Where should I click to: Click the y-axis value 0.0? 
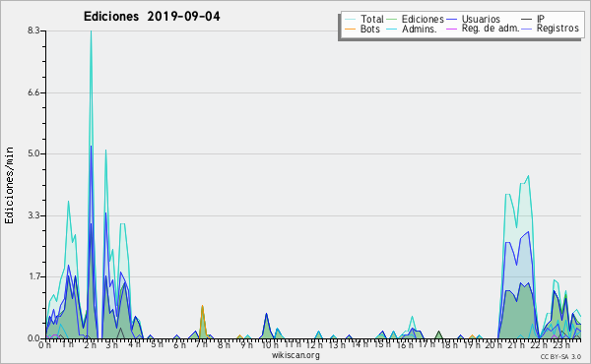[33, 338]
